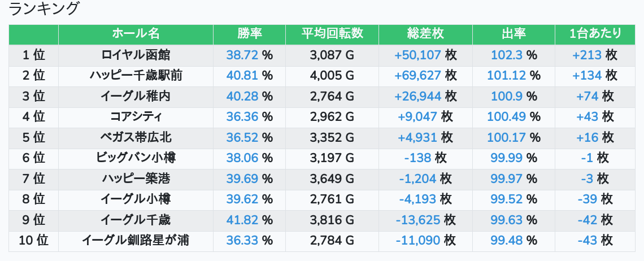Click the 出率 column header
Screen dimensions: 644x261
tap(514, 34)
